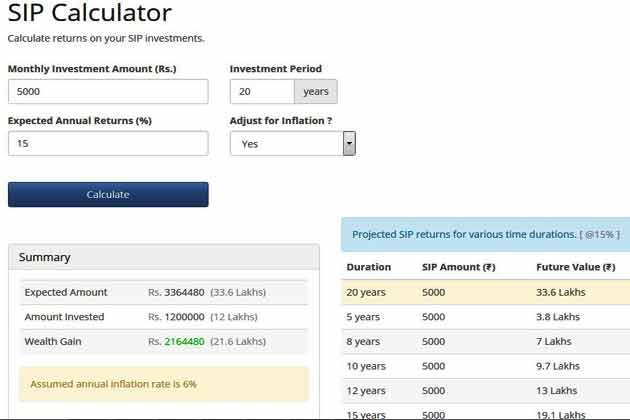
Task: Click the SIP Amount (₹) column header
Action: [x=458, y=267]
